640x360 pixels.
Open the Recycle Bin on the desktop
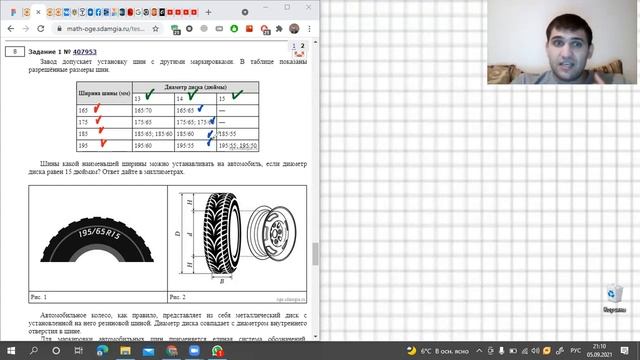[x=614, y=298]
